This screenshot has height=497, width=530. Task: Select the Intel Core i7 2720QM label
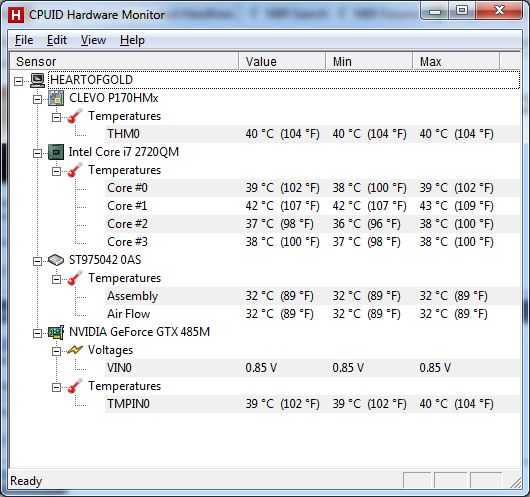[124, 152]
